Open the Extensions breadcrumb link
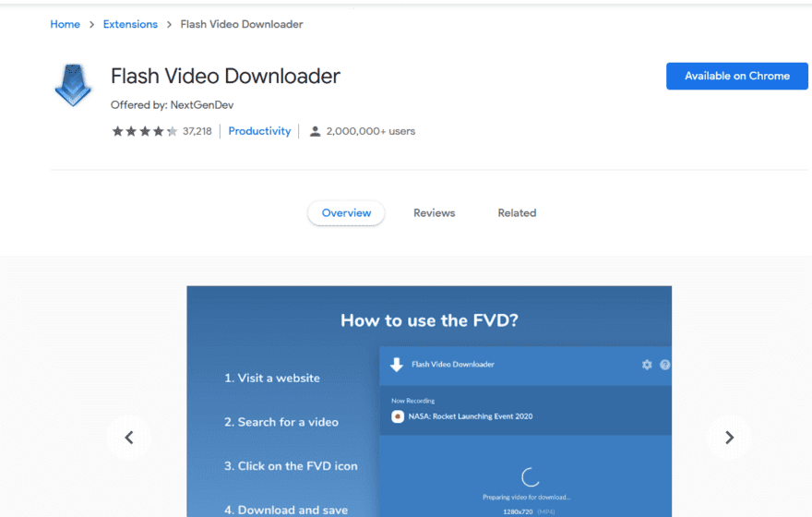 pyautogui.click(x=130, y=24)
